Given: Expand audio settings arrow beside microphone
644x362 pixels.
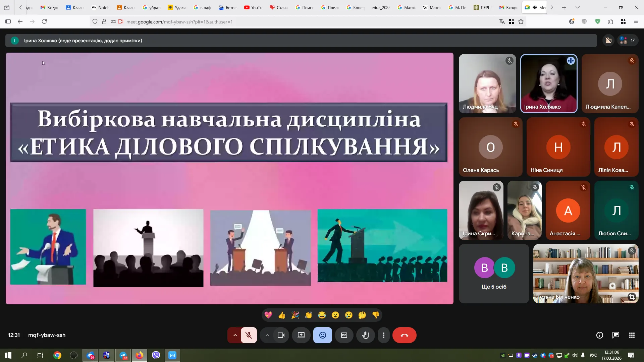Looking at the screenshot, I should (235, 335).
